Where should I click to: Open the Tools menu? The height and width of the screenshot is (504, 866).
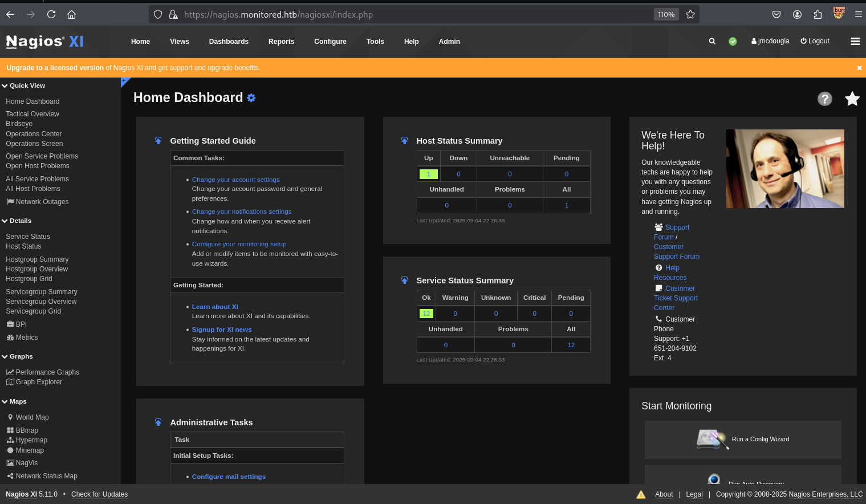(x=375, y=42)
